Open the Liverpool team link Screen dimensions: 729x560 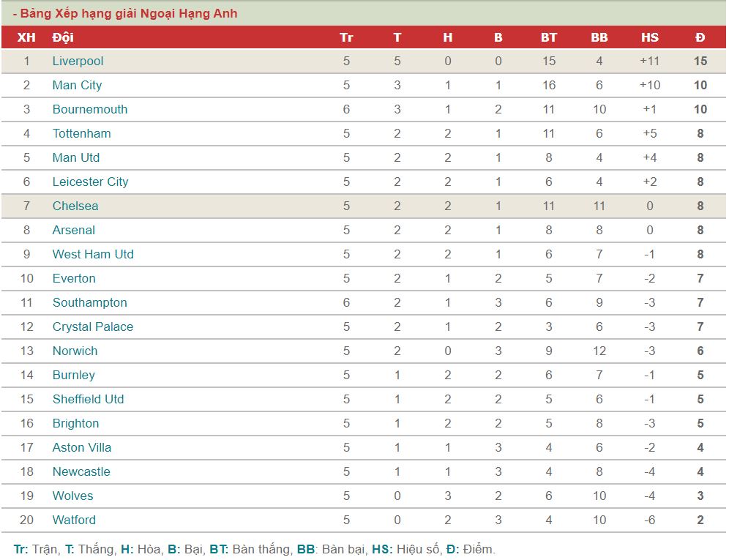(78, 61)
